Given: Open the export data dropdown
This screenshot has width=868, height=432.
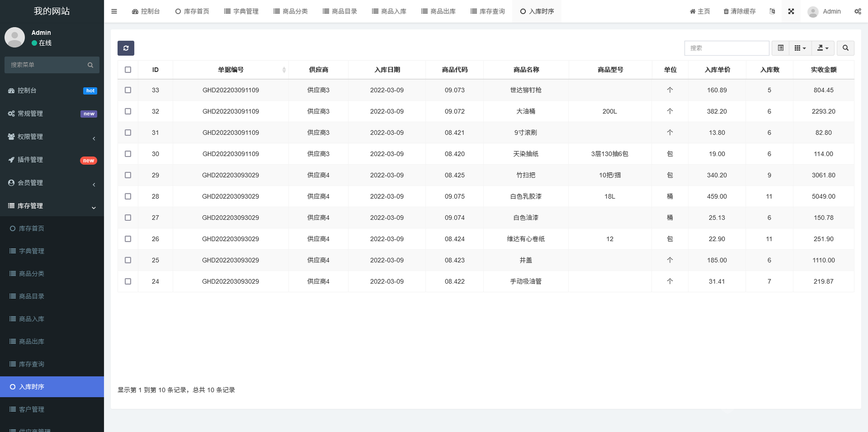Looking at the screenshot, I should 823,48.
